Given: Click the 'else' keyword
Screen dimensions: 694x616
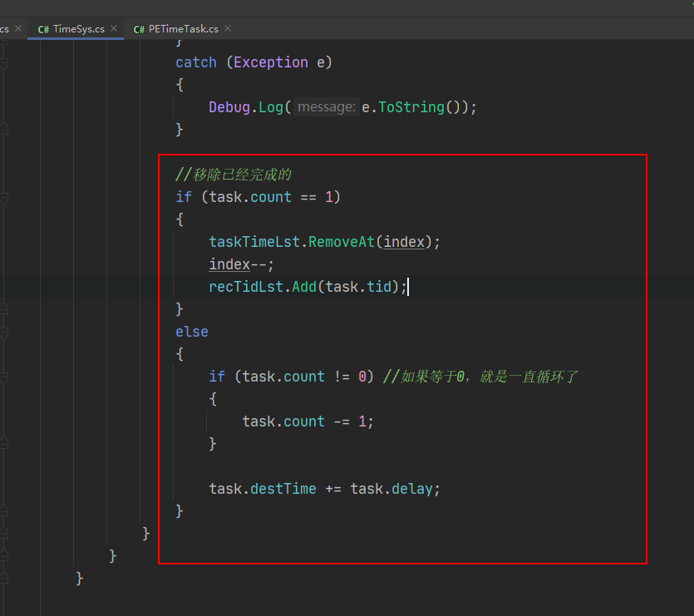Looking at the screenshot, I should pos(192,332).
